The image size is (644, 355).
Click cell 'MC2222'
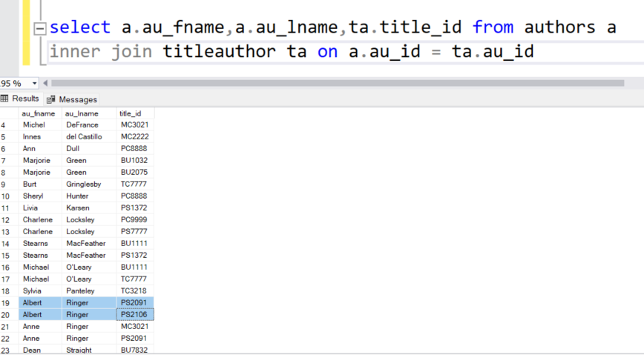(x=135, y=136)
